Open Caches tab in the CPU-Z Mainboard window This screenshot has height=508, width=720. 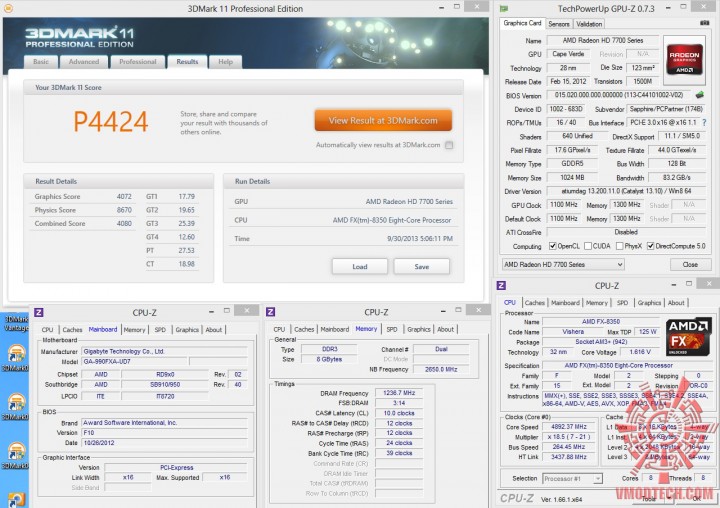72,330
